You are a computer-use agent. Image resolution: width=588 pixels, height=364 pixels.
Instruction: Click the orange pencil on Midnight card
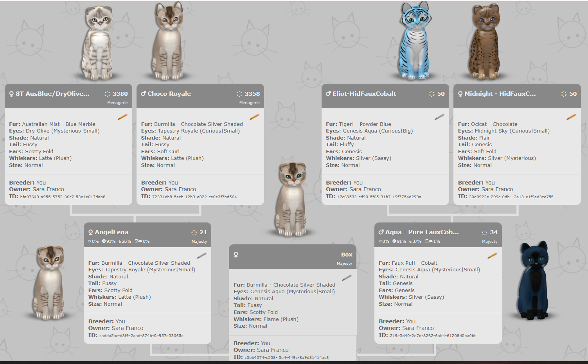571,117
